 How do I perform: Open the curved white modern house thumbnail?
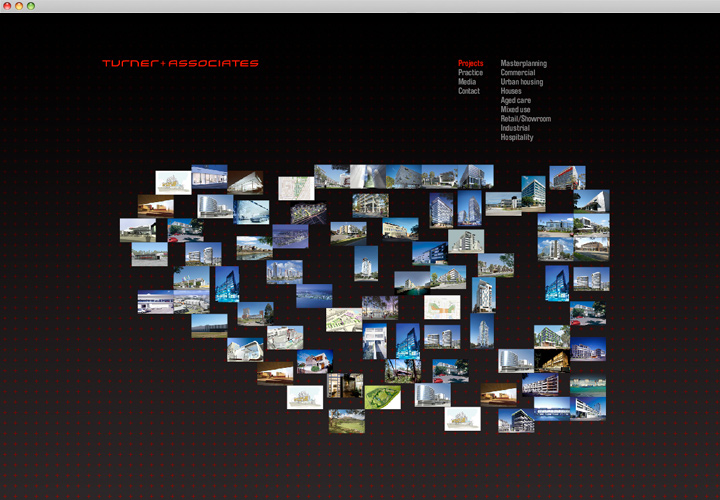click(245, 350)
